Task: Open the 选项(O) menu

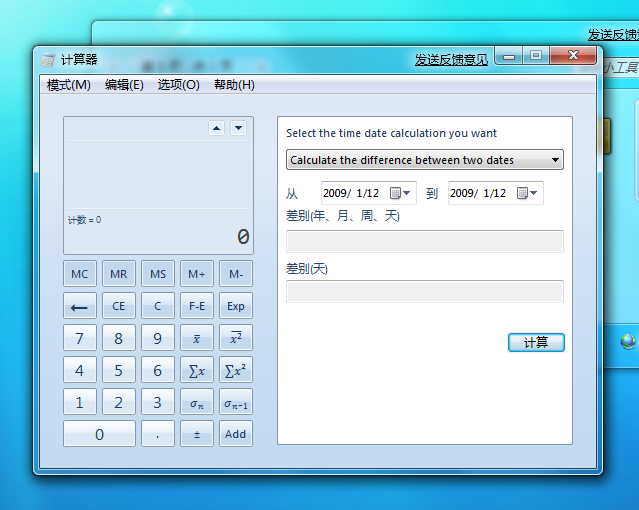Action: click(178, 85)
